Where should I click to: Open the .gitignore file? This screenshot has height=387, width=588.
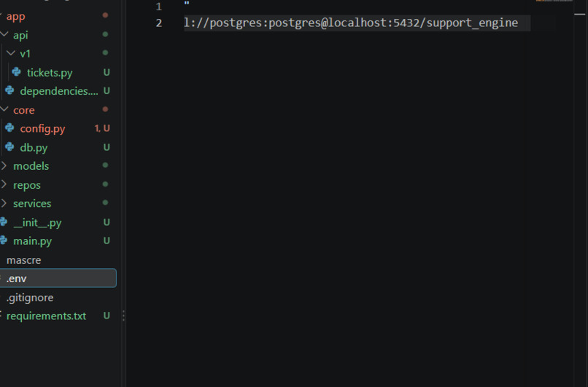coord(30,297)
